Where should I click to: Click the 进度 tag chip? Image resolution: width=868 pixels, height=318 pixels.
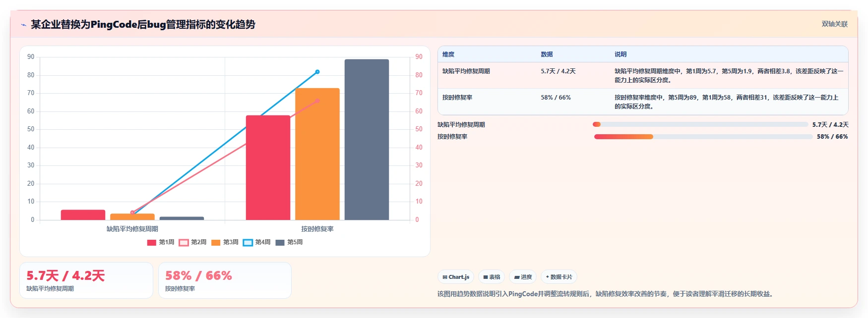(x=523, y=277)
